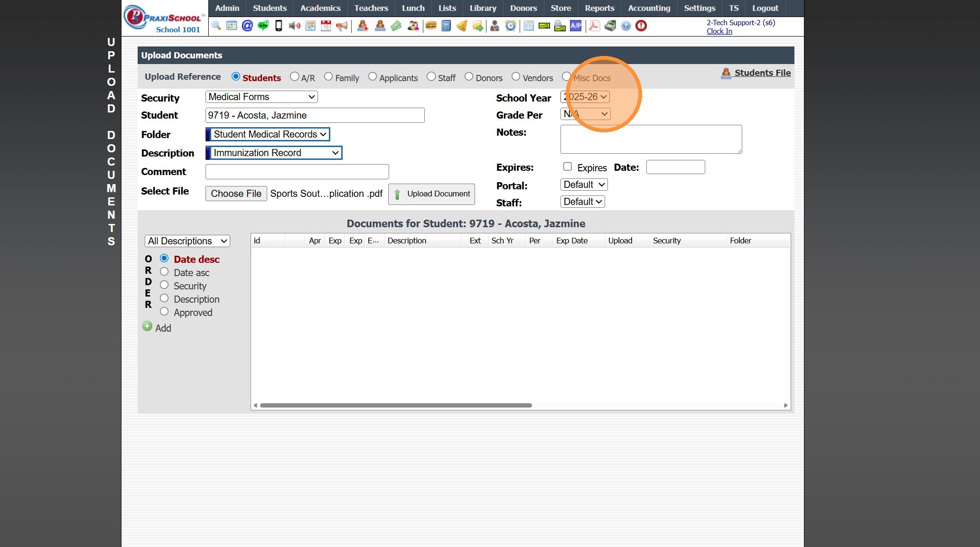Click the magnifying glass search icon
The width and height of the screenshot is (980, 547).
[216, 26]
